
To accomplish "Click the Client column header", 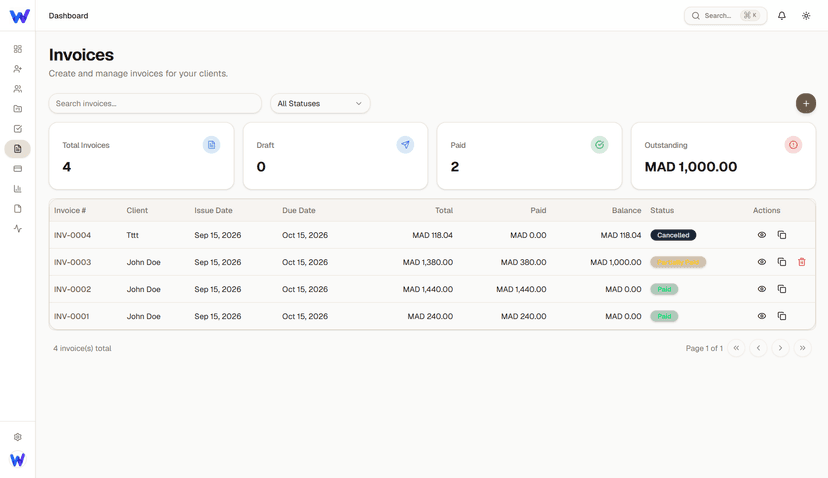I will 137,210.
